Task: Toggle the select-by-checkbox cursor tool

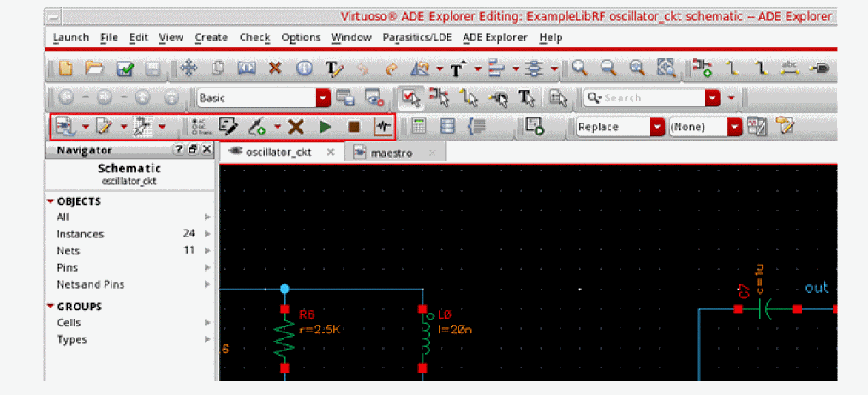Action: [410, 98]
